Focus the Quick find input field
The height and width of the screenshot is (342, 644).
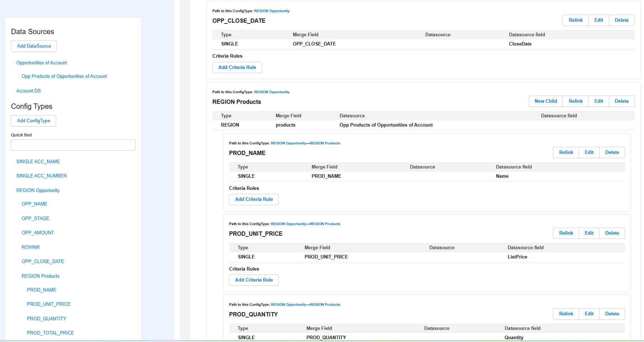coord(73,145)
